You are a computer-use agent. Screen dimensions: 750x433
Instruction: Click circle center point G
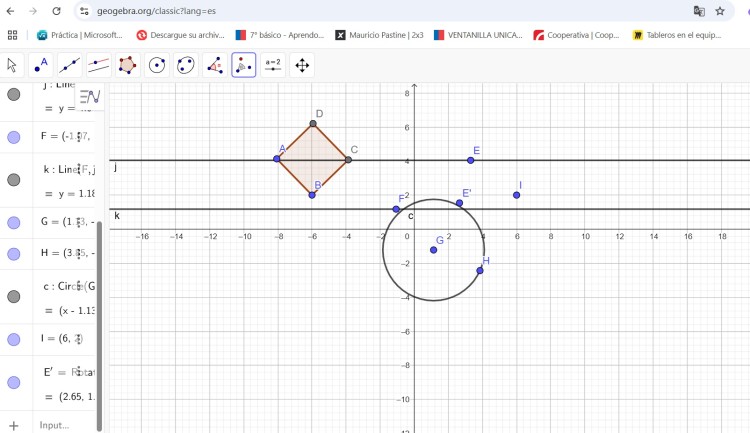click(x=433, y=250)
